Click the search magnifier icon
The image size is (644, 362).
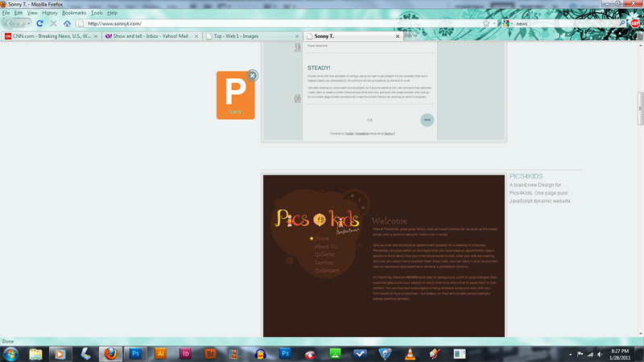pyautogui.click(x=622, y=23)
